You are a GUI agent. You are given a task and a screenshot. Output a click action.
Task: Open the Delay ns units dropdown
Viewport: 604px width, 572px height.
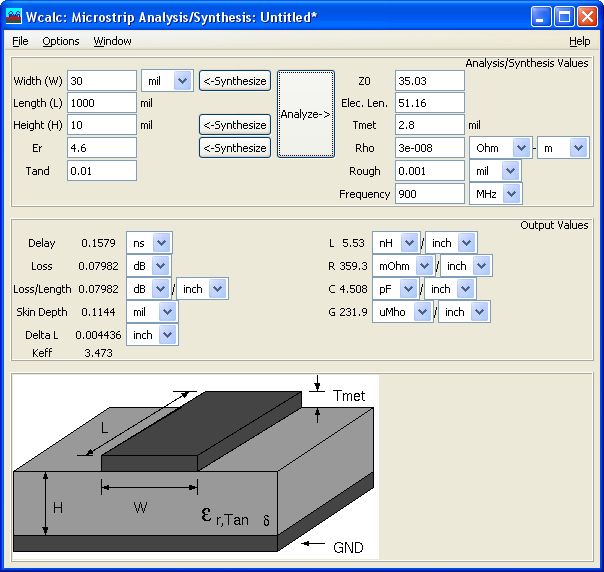[x=148, y=243]
